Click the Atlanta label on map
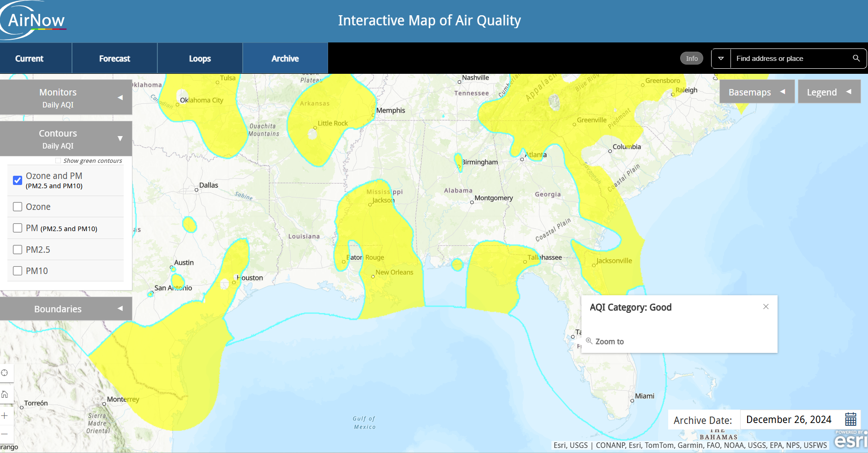Viewport: 868px width, 453px height. tap(536, 155)
